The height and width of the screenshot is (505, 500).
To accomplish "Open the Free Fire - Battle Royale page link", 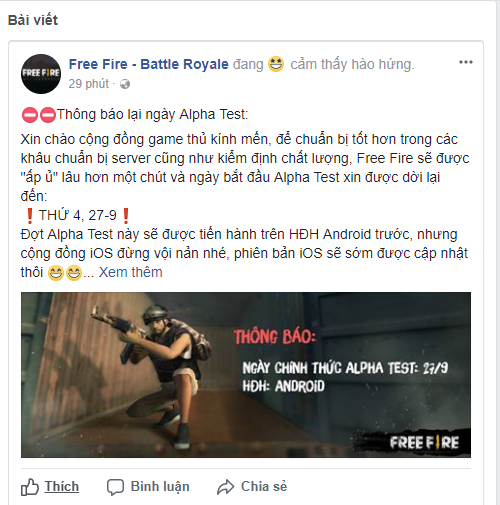I will [148, 64].
